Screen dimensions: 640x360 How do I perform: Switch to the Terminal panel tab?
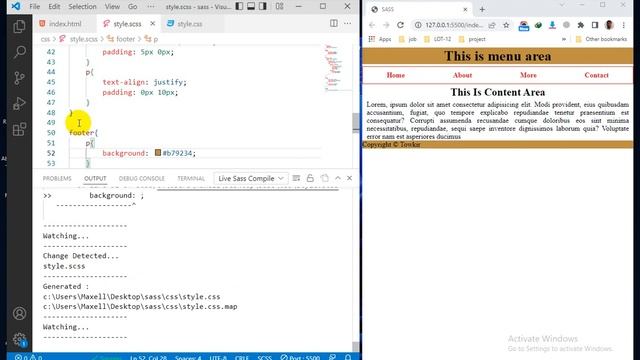coord(191,178)
